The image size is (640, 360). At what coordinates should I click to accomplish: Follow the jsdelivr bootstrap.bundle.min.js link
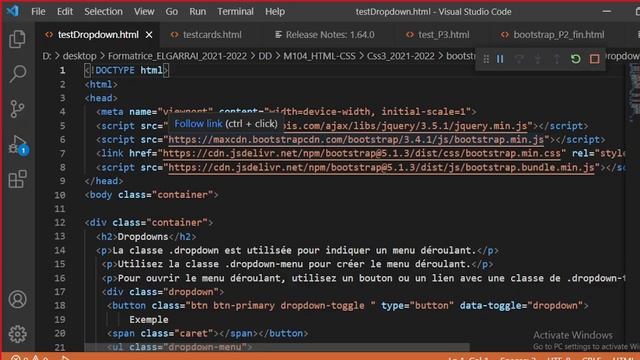tap(381, 167)
